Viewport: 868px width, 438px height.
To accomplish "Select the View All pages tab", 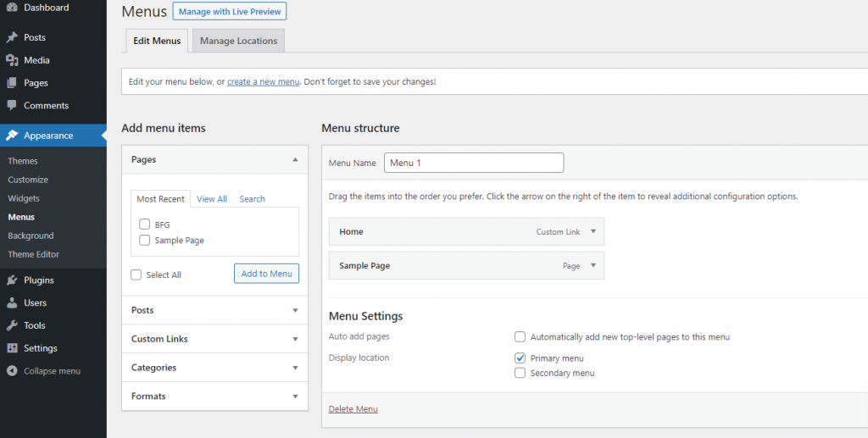I will [212, 199].
